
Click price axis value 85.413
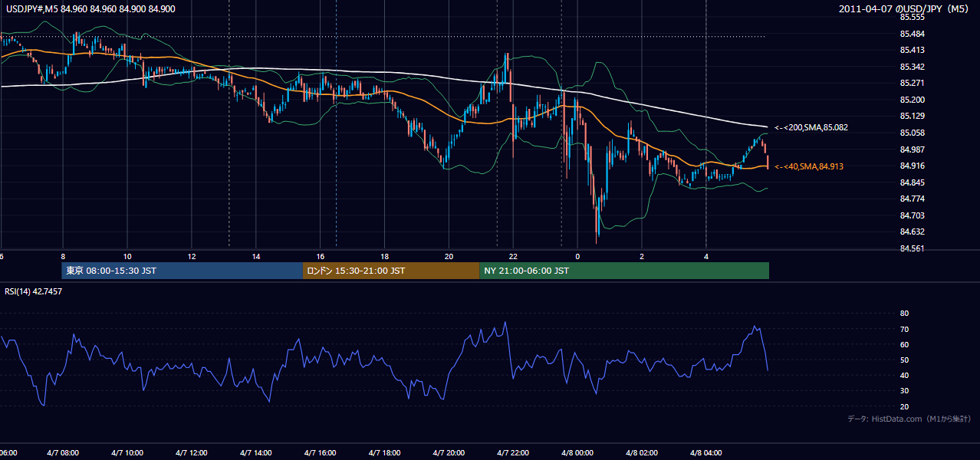912,50
